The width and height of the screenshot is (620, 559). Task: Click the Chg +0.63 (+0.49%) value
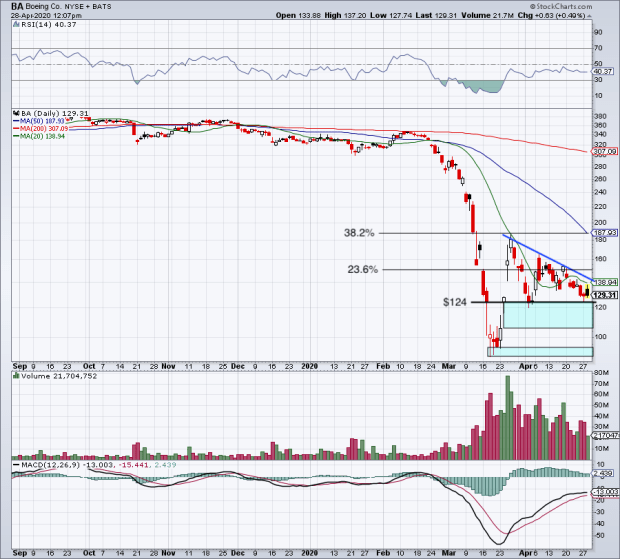pos(551,16)
